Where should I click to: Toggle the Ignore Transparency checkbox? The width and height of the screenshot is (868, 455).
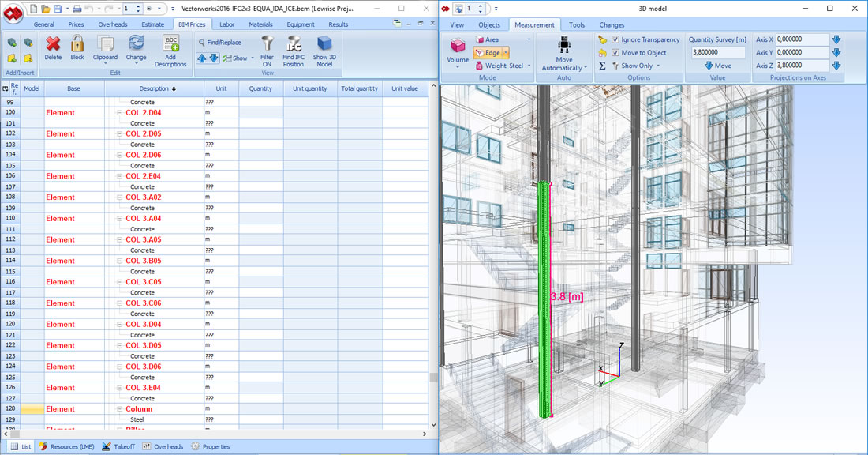point(615,40)
